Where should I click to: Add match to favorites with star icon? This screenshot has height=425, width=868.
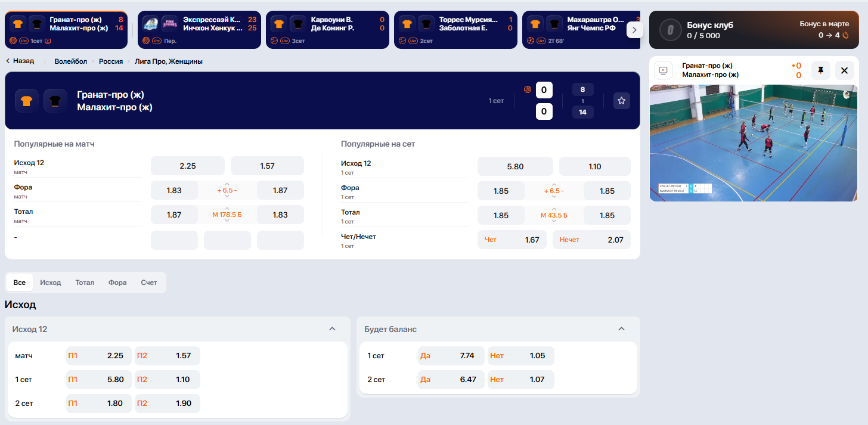coord(621,101)
